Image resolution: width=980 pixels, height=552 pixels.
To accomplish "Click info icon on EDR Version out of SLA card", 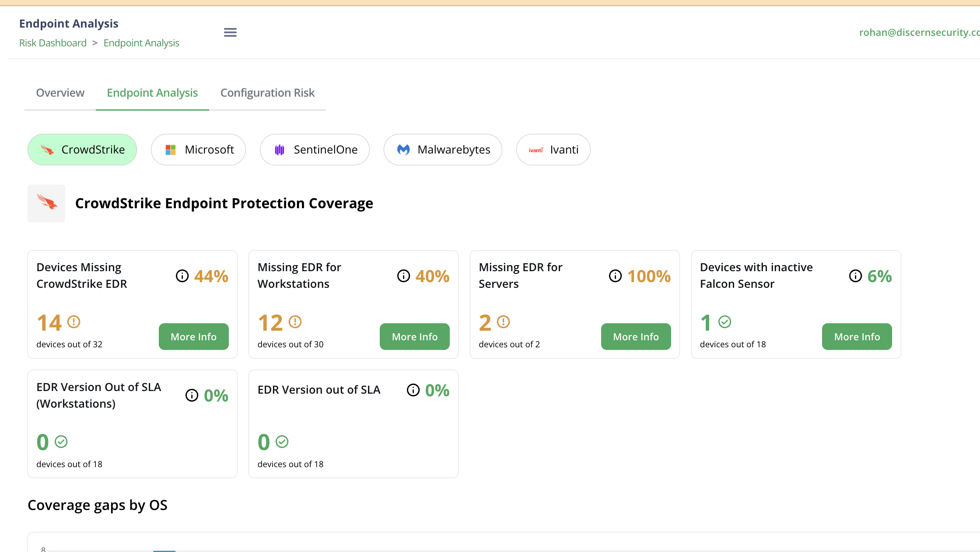I will tap(413, 390).
